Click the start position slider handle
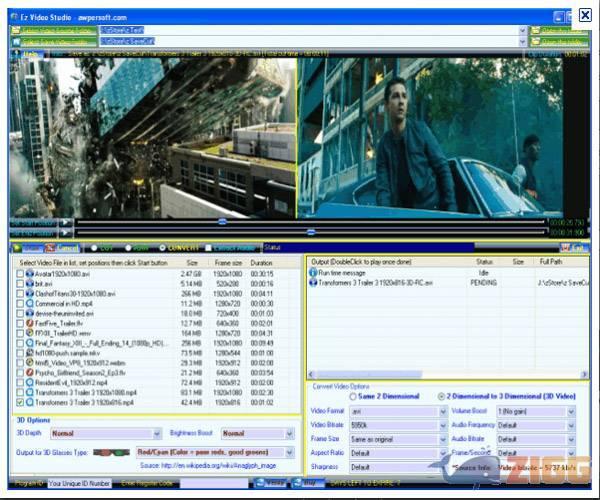Viewport: 600px width, 500px height. pyautogui.click(x=222, y=221)
